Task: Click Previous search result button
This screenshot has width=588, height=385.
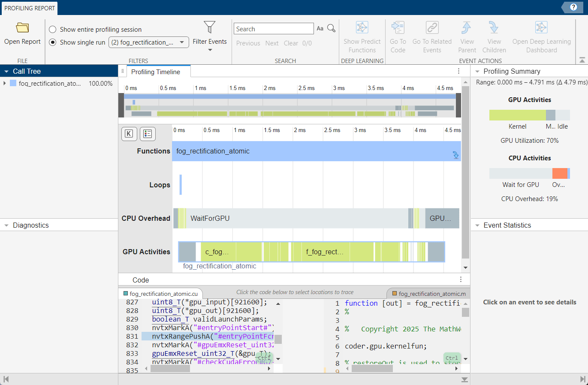Action: point(248,43)
